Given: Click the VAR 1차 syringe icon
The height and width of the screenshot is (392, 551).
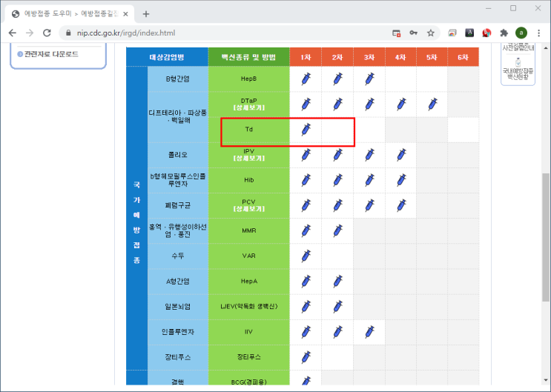Looking at the screenshot, I should [x=306, y=256].
